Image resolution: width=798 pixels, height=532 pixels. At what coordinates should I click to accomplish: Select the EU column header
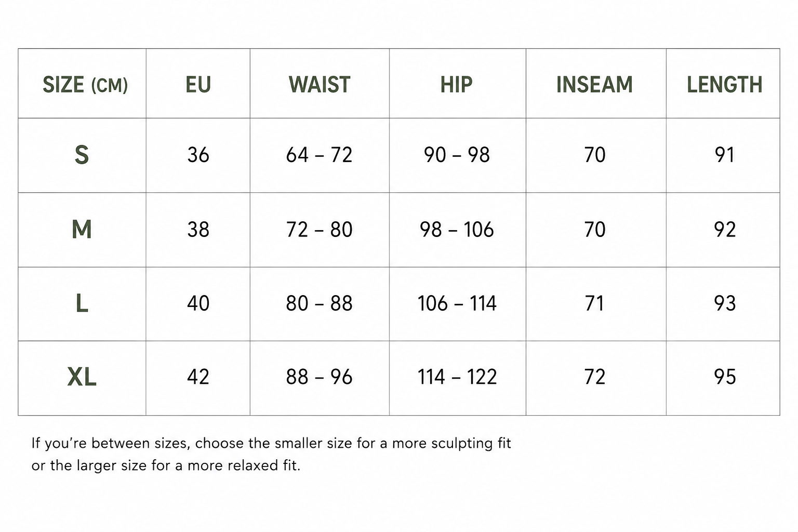(x=198, y=85)
